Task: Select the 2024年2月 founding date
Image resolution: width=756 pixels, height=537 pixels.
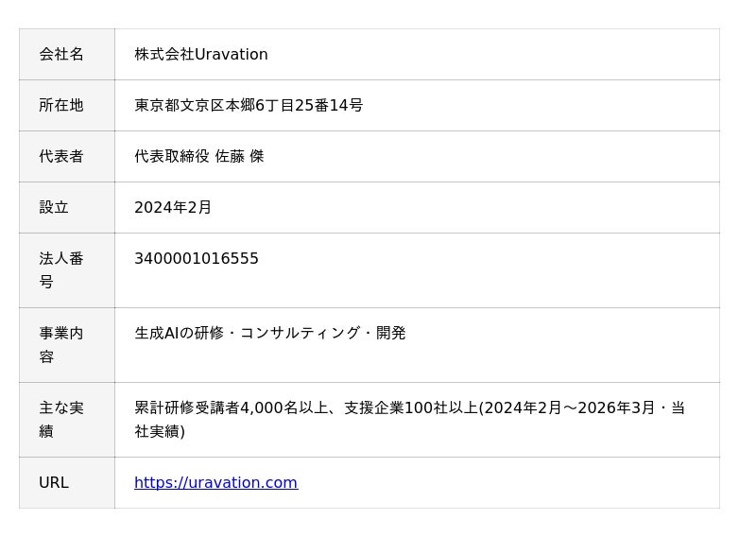Action: (x=173, y=207)
